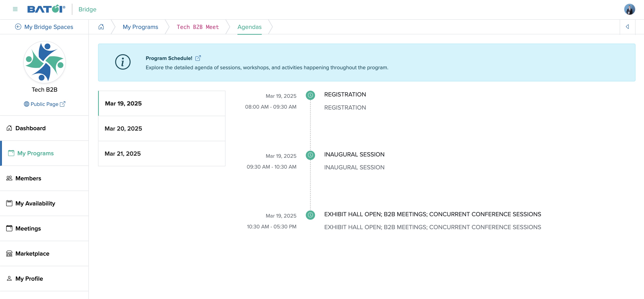
Task: Click the clock marker for Inaugural Session
Action: point(310,155)
